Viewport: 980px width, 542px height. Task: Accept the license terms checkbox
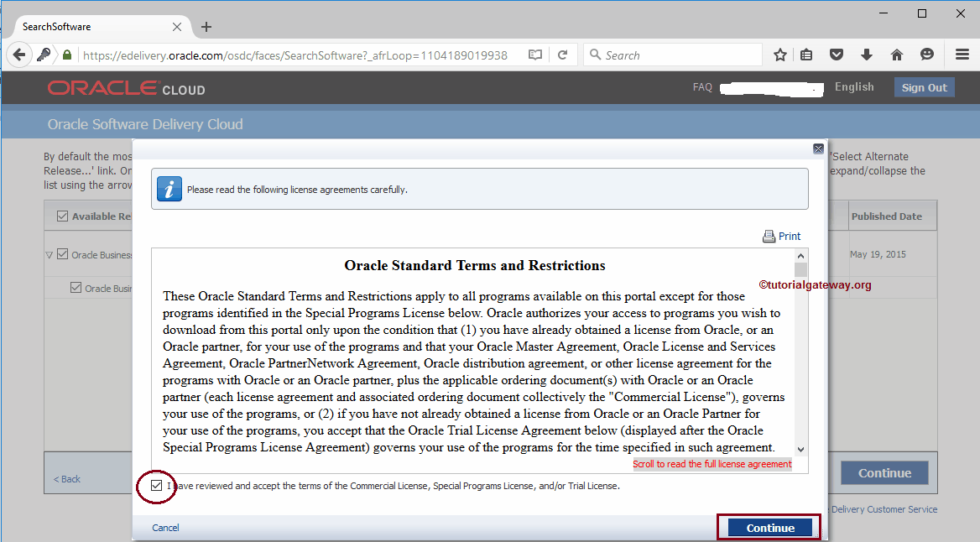point(156,485)
